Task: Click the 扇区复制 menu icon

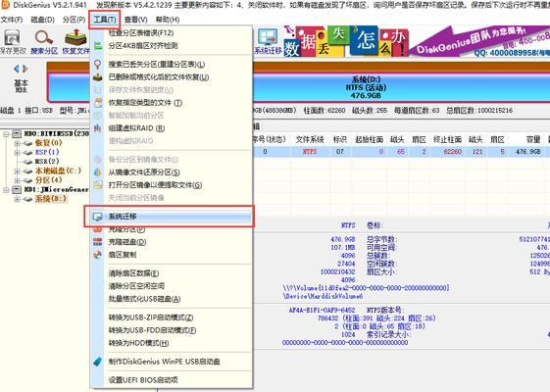Action: tap(98, 255)
